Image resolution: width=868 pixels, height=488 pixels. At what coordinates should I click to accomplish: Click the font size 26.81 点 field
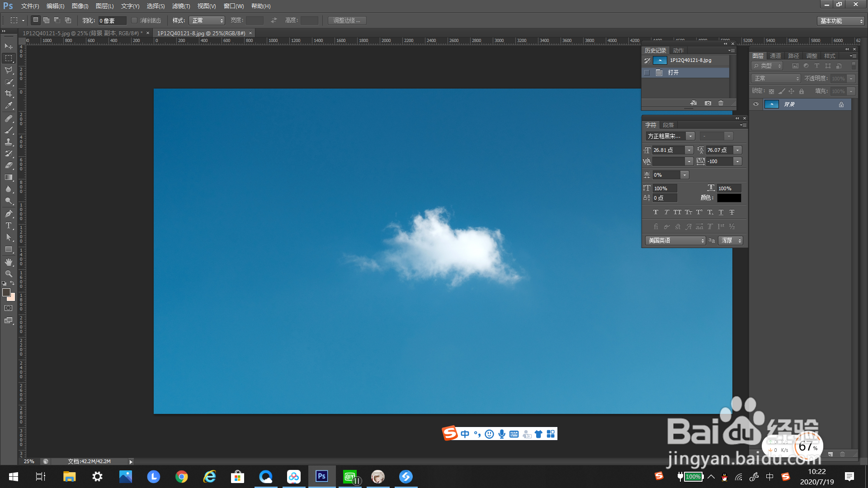coord(668,150)
